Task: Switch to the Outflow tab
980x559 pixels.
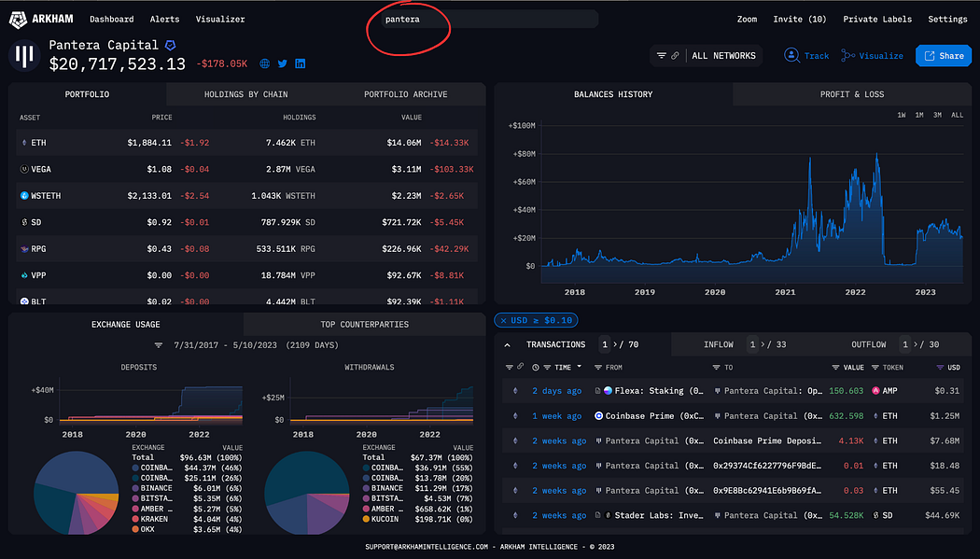Action: point(868,344)
